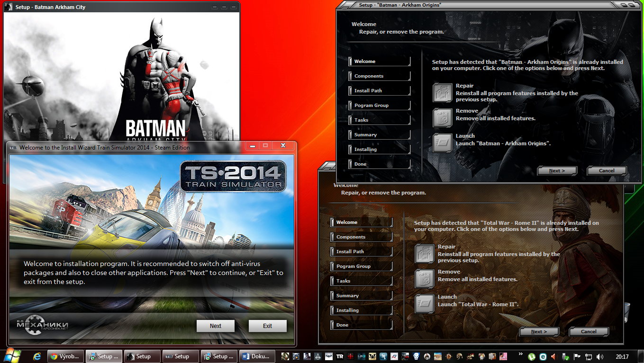Open the LP3 taskbar shortcut
644x363 pixels.
(362, 356)
